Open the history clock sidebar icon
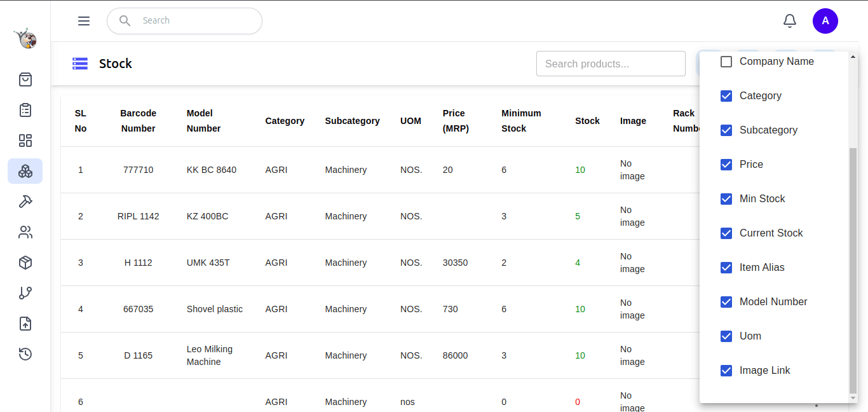Image resolution: width=868 pixels, height=412 pixels. click(25, 354)
